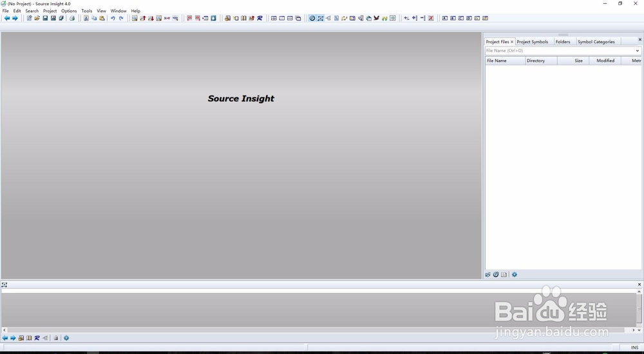The image size is (644, 354).
Task: Open the Window menu
Action: pyautogui.click(x=118, y=11)
